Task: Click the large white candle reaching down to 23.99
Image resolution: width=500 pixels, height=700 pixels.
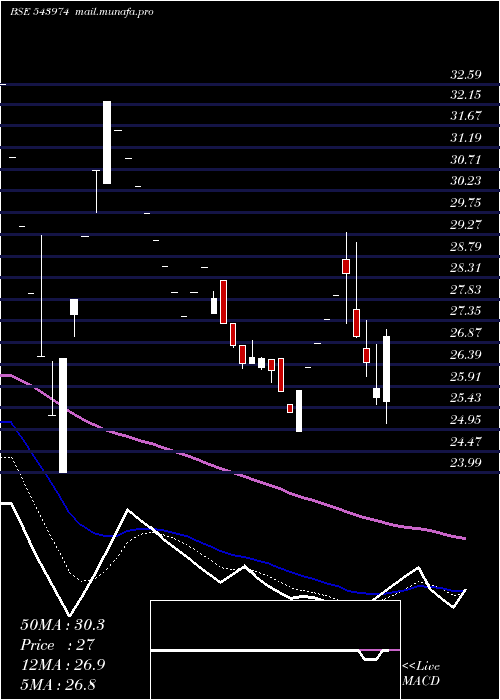Action: click(63, 415)
